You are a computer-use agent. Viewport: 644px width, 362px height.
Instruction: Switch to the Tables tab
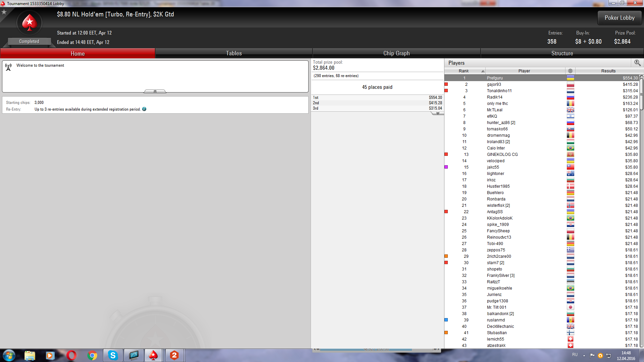pyautogui.click(x=234, y=53)
